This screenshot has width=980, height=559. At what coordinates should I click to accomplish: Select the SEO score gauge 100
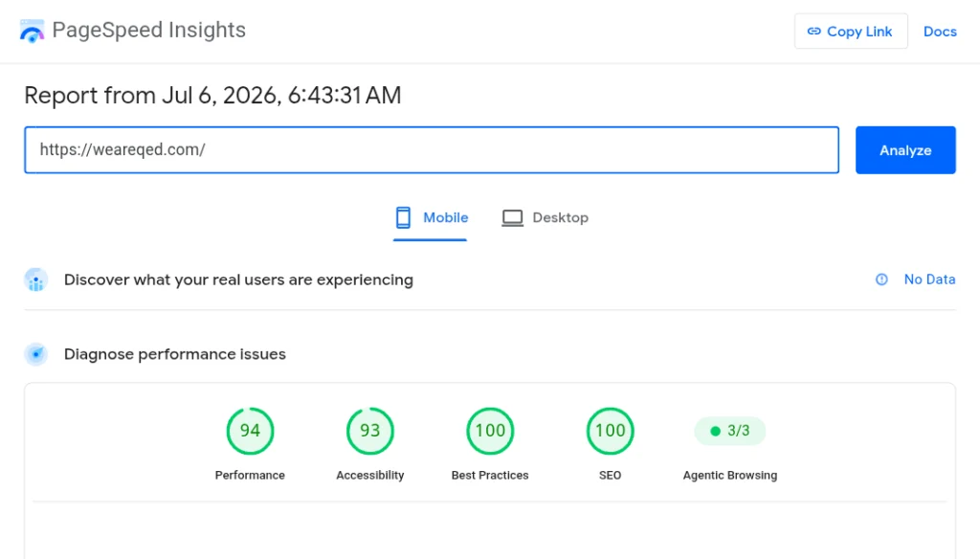[x=610, y=431]
